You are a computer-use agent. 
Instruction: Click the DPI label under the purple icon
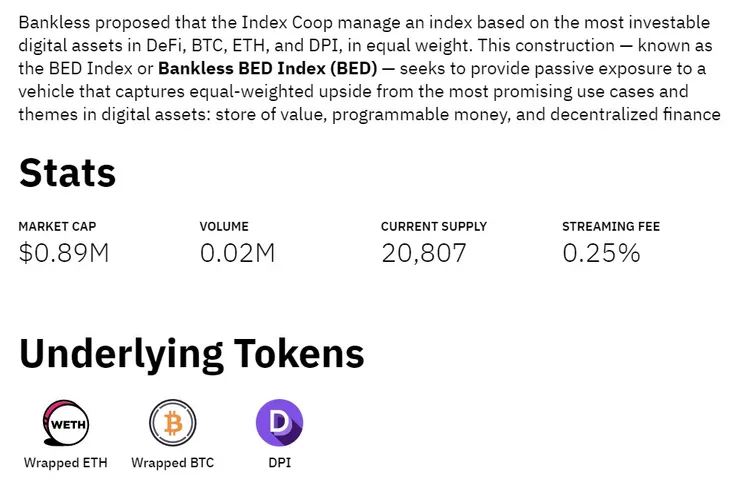(x=279, y=463)
